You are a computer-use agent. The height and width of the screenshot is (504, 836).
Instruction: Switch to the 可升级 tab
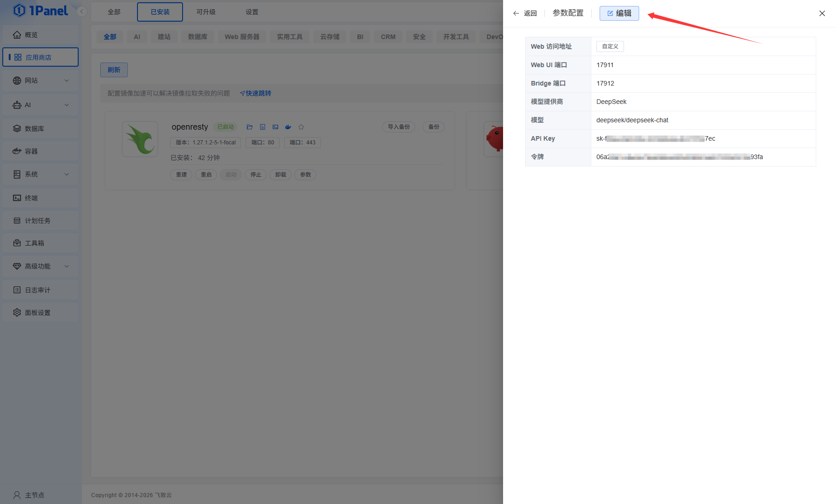[206, 12]
